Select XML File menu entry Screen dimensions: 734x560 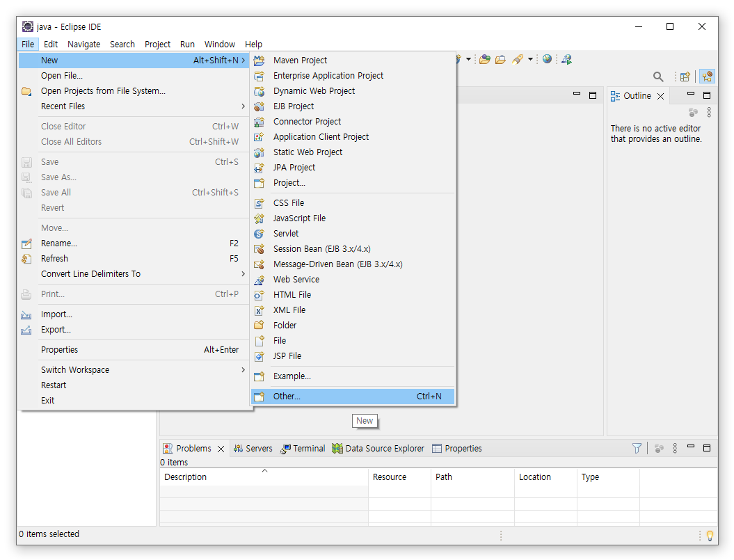click(x=353, y=310)
